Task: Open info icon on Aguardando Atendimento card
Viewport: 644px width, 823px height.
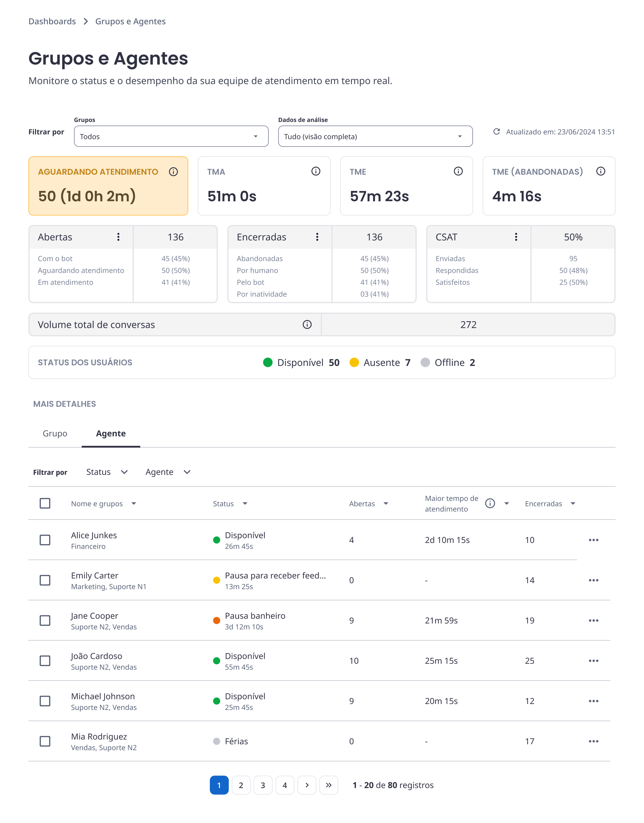Action: click(173, 172)
